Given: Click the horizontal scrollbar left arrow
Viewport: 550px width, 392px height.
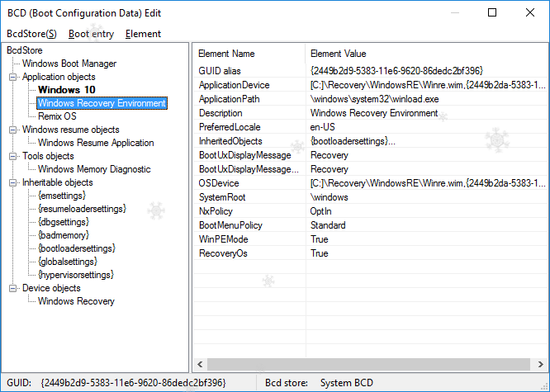Looking at the screenshot, I should (x=200, y=364).
